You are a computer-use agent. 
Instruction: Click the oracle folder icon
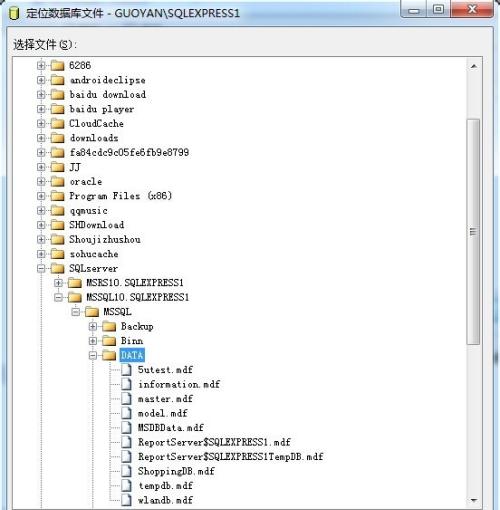tap(57, 182)
